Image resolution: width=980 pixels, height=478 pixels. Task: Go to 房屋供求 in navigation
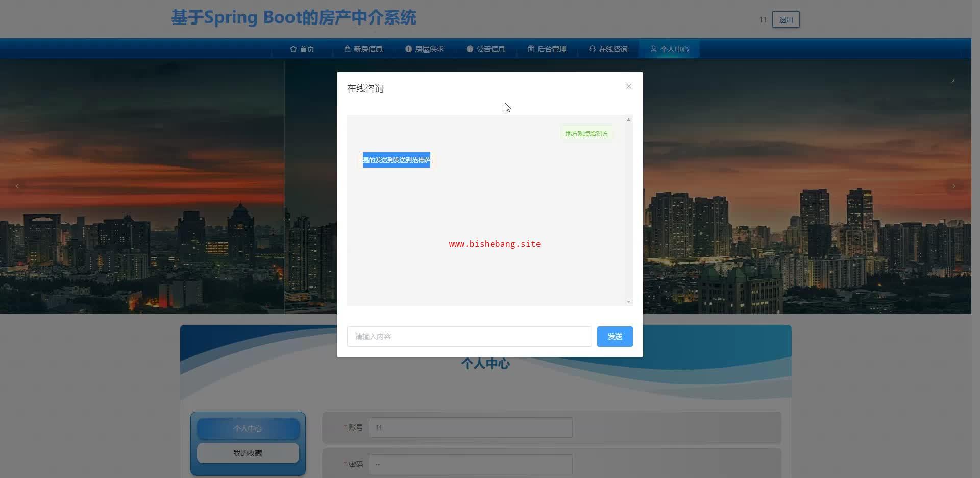(x=424, y=49)
